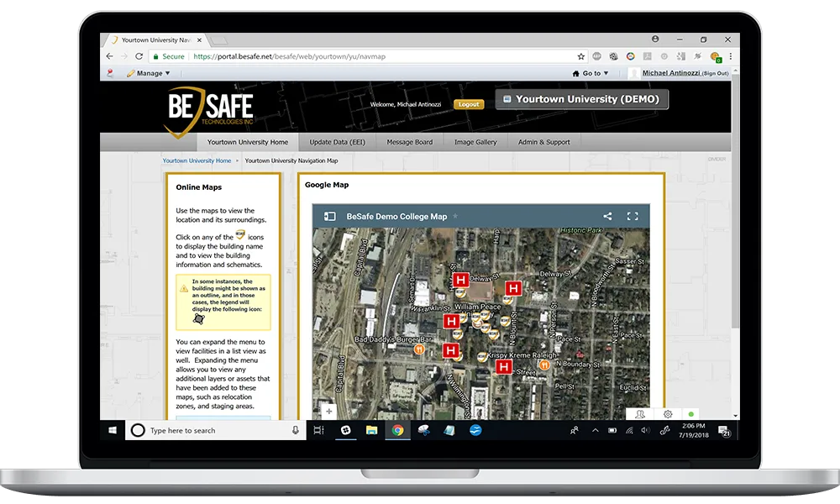Expand the Go to dropdown
Image resolution: width=840 pixels, height=504 pixels.
click(591, 73)
